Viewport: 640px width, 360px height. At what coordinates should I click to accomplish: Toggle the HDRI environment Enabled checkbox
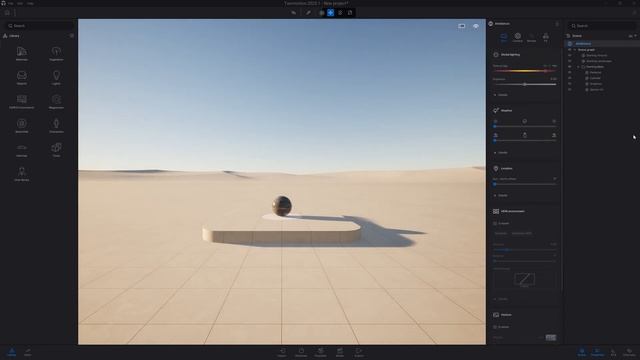coord(495,223)
